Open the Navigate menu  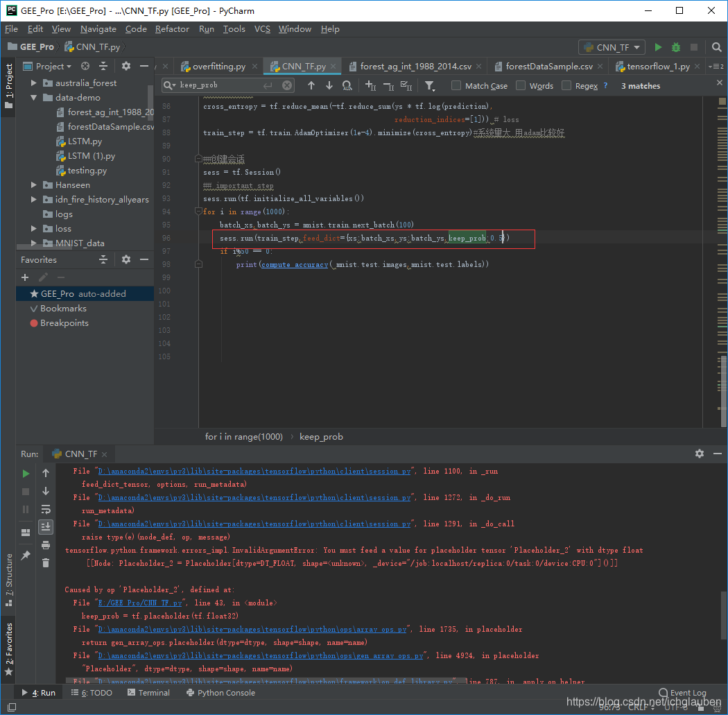tap(98, 29)
